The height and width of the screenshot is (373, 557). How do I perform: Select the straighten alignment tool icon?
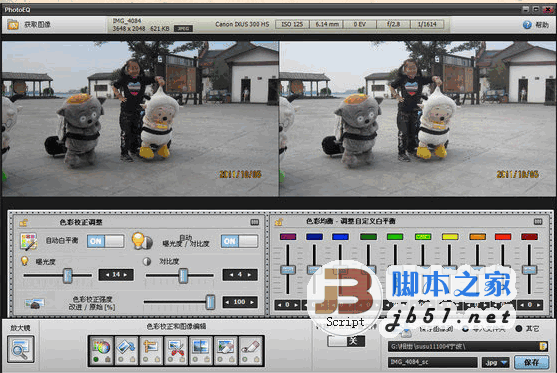151,347
